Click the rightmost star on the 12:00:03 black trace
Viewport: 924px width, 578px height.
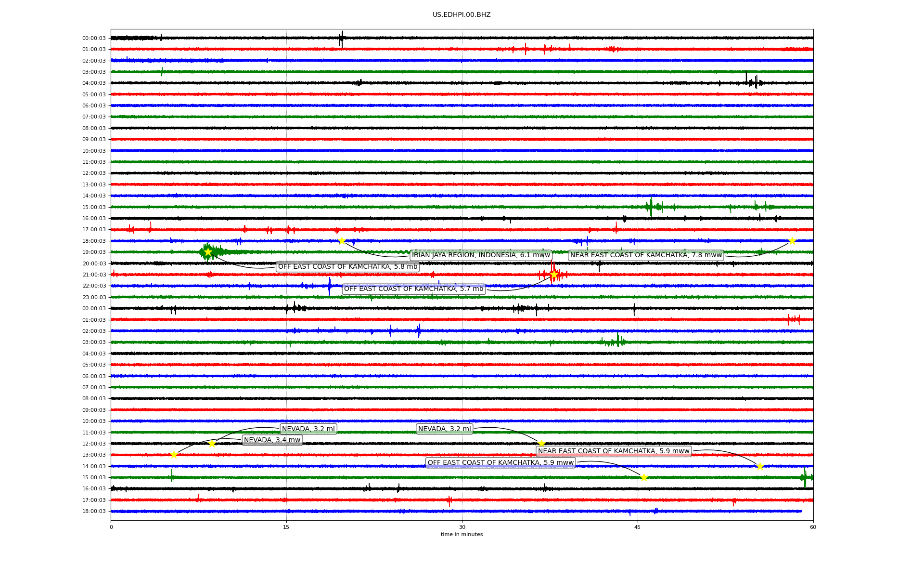[541, 444]
